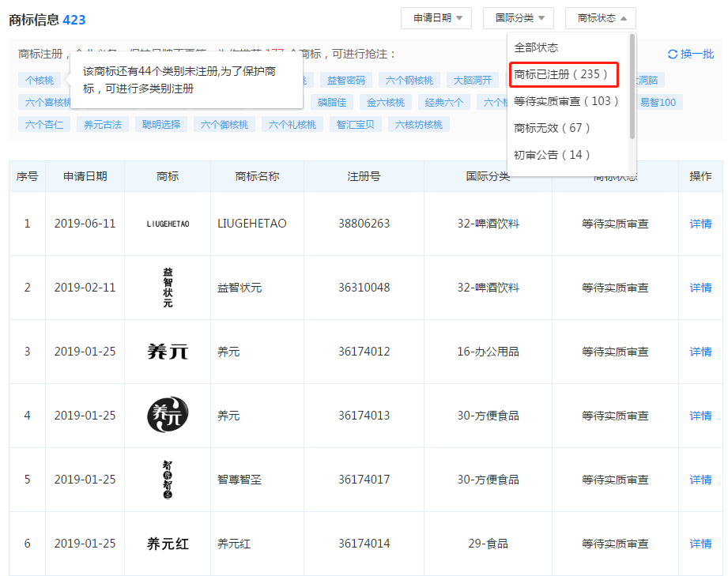Screen dimensions: 728x576
Task: Click the 六个喜核桃 suggestion tag
Action: tap(45, 102)
